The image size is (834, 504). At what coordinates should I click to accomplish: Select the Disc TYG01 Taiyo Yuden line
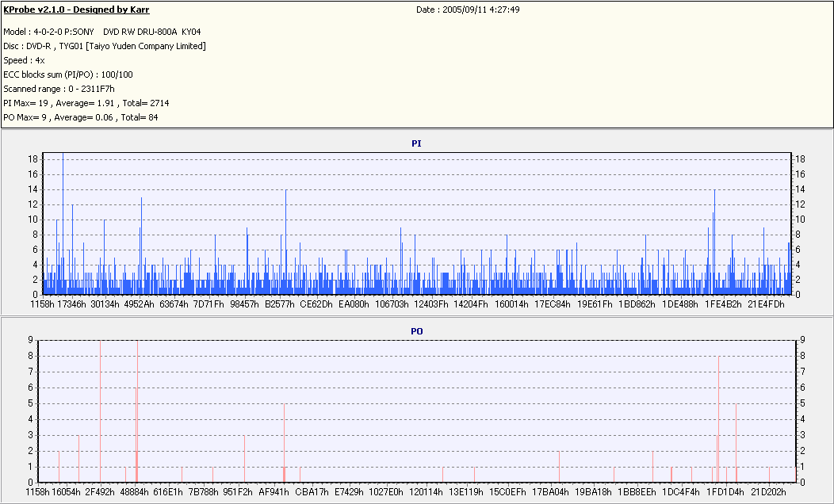point(105,46)
